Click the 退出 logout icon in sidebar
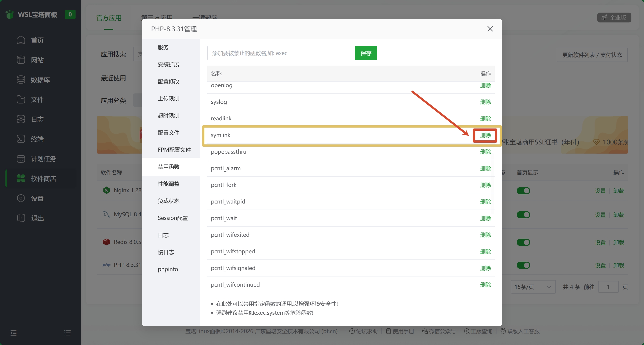 tap(21, 218)
